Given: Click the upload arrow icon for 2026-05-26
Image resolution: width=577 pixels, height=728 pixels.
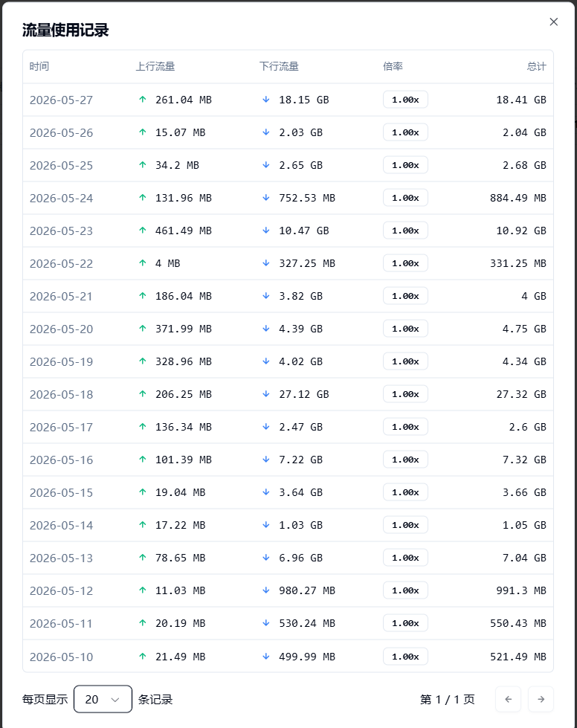Looking at the screenshot, I should click(x=143, y=132).
